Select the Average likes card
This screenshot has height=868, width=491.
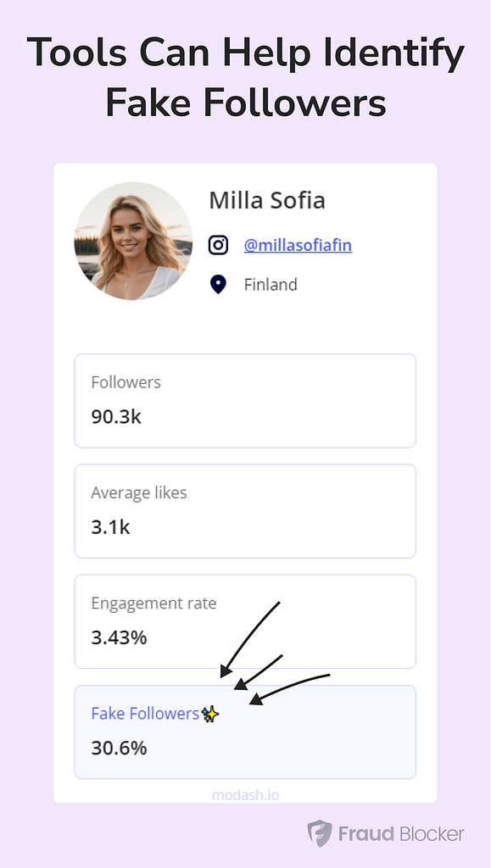click(x=245, y=511)
